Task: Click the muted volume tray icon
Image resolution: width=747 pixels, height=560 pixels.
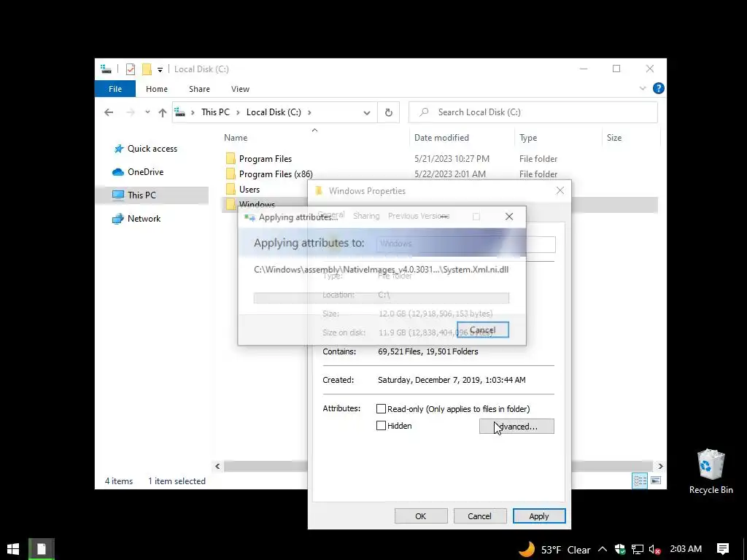Action: tap(654, 550)
